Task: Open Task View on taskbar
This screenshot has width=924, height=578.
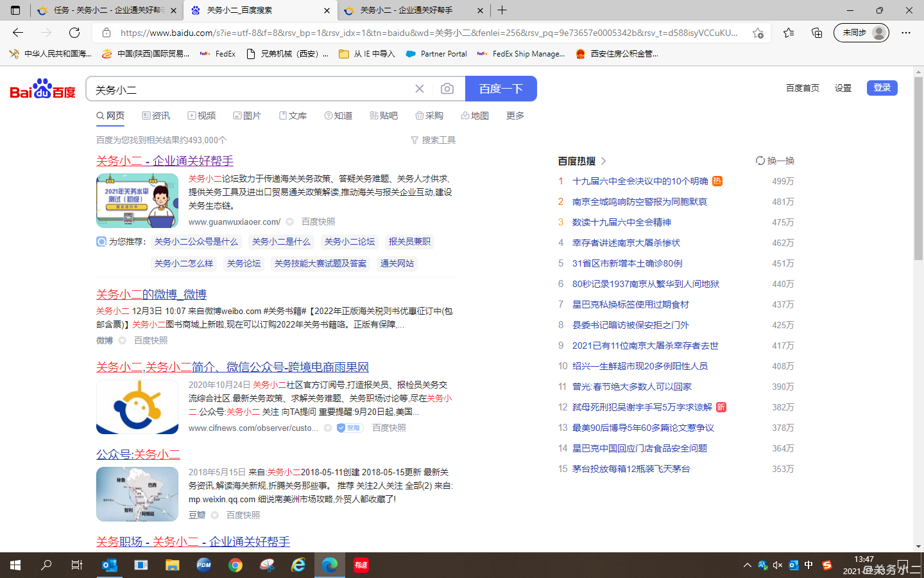Action: click(x=77, y=565)
